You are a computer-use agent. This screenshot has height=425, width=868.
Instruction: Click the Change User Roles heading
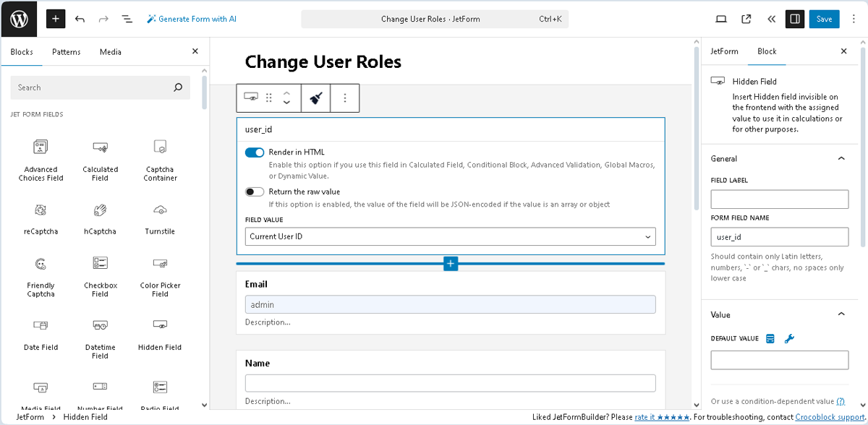click(323, 61)
